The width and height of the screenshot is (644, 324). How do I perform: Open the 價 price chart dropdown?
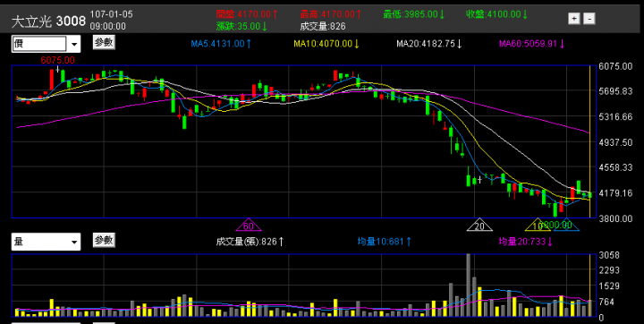46,44
